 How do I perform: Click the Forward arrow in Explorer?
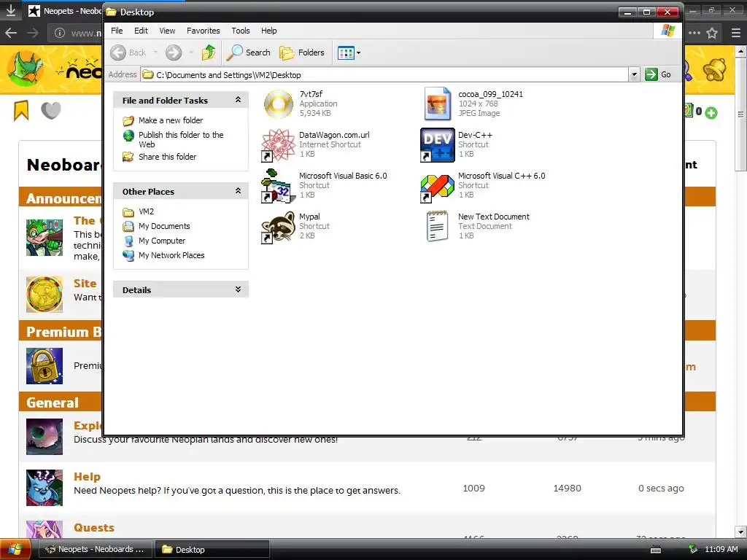(174, 52)
